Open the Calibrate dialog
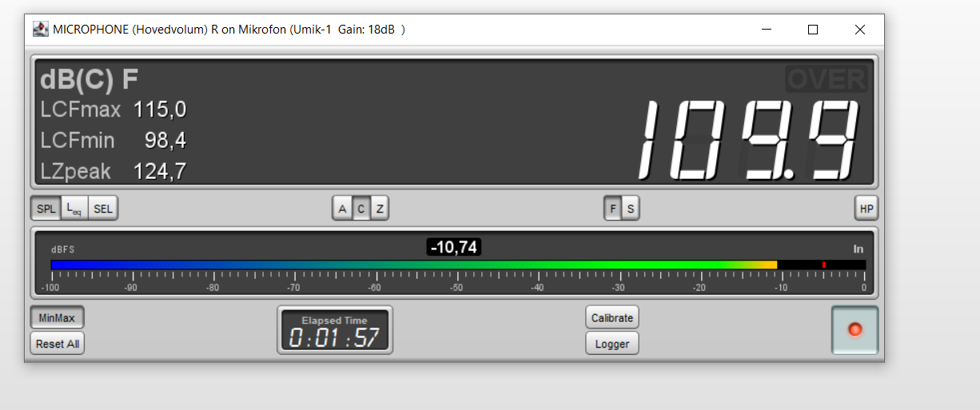The image size is (980, 410). [612, 318]
